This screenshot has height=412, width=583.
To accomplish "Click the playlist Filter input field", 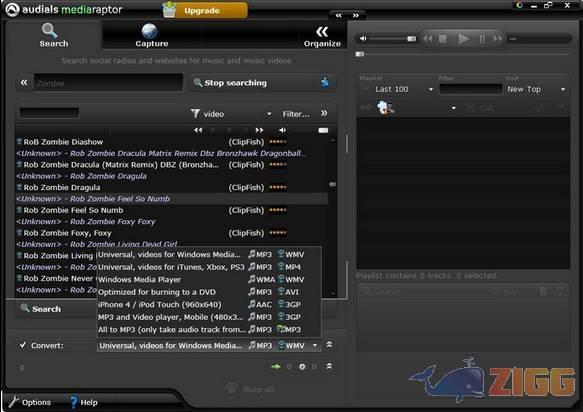I will click(471, 89).
